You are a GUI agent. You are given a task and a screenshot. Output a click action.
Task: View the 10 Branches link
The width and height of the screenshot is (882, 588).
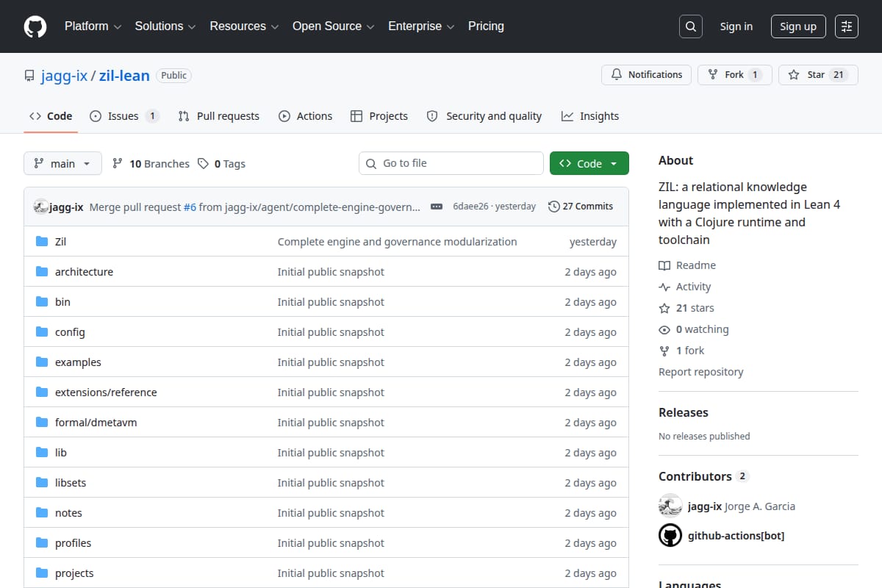(x=151, y=164)
